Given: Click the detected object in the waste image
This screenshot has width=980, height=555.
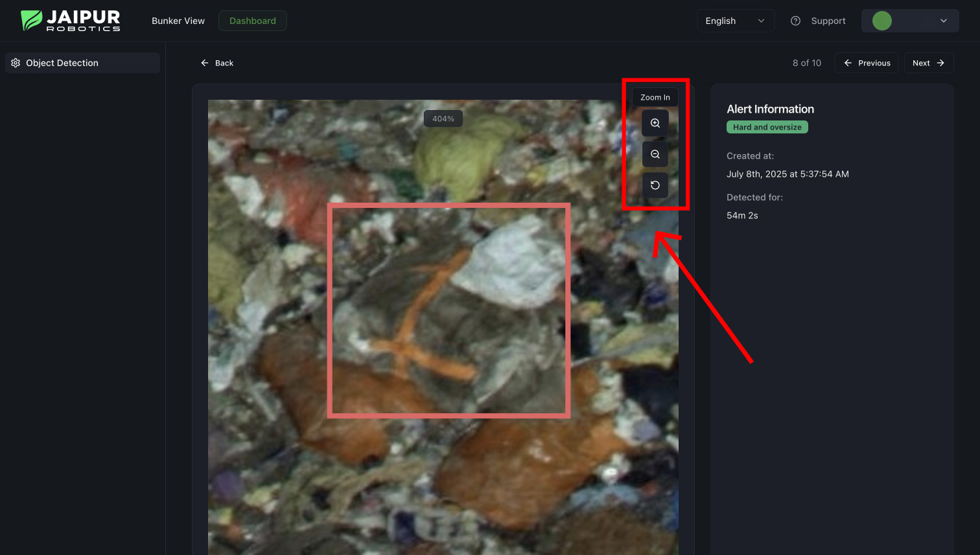Looking at the screenshot, I should click(x=449, y=310).
